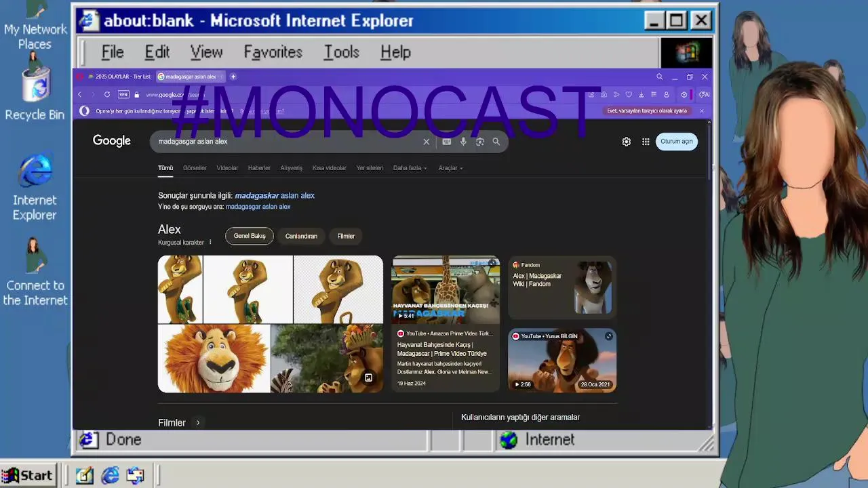Viewport: 868px width, 488px height.
Task: Expand the Araçlar dropdown
Action: pos(451,168)
